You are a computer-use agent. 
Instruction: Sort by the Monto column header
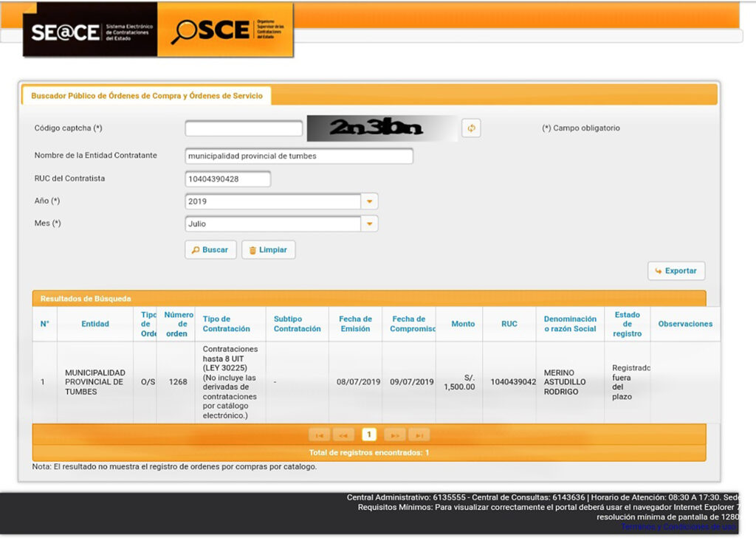[x=463, y=324]
